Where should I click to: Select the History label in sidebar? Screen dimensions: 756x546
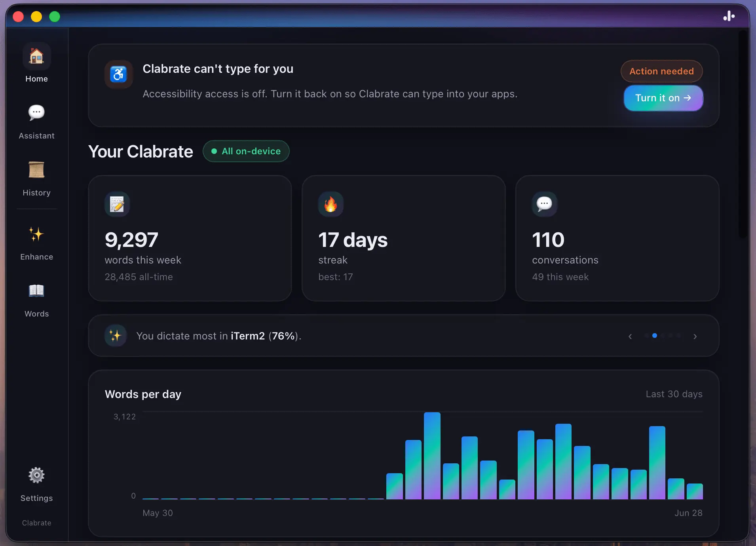tap(36, 193)
